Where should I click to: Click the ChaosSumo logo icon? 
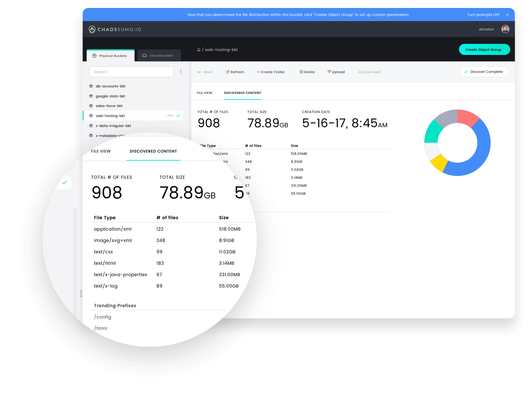click(x=92, y=29)
